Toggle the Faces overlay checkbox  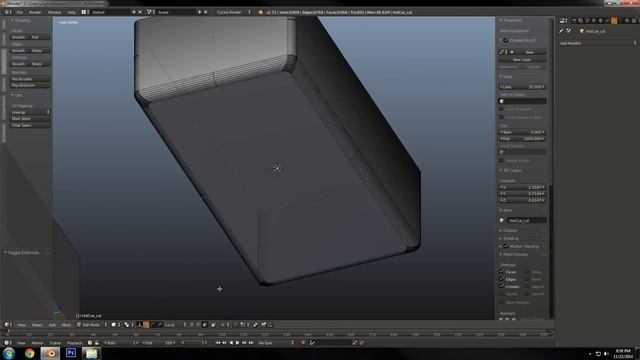[501, 272]
